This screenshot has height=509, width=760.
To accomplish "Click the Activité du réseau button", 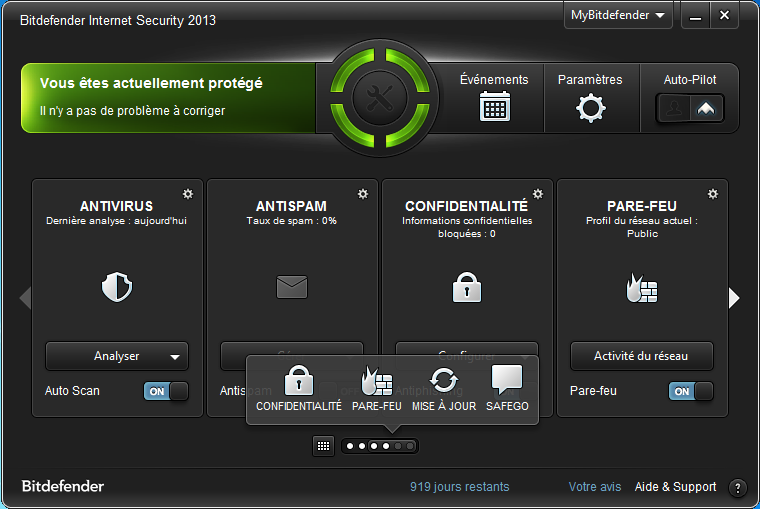I will pyautogui.click(x=642, y=356).
